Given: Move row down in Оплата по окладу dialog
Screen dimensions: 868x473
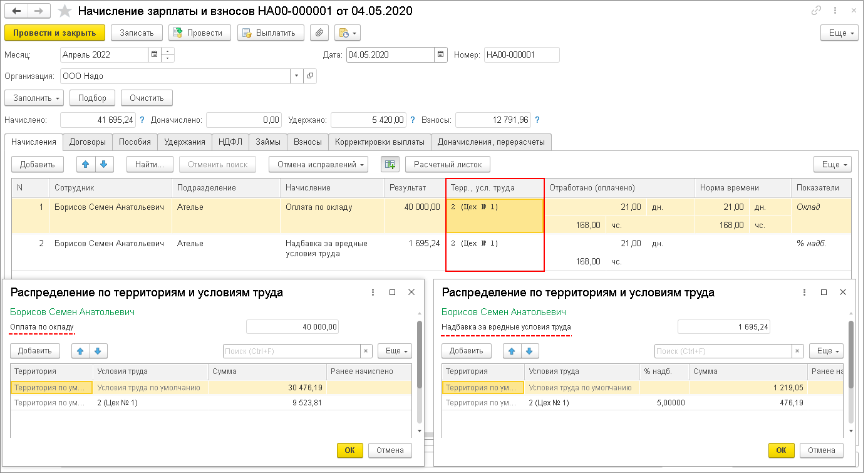Looking at the screenshot, I should tap(100, 351).
